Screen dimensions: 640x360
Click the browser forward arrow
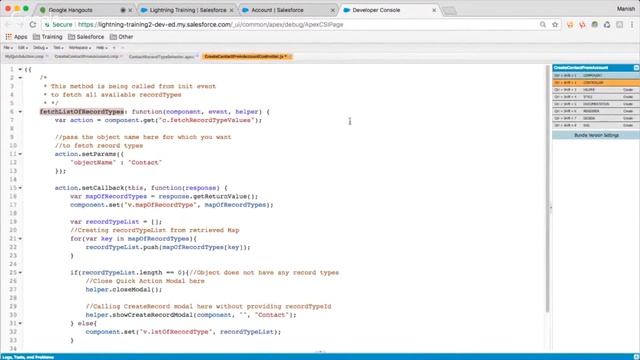tap(20, 24)
